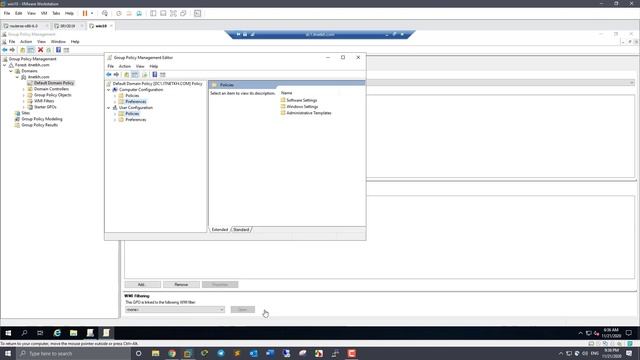Open the VMware File menu
Viewport: 640px width, 360px height.
pos(7,13)
